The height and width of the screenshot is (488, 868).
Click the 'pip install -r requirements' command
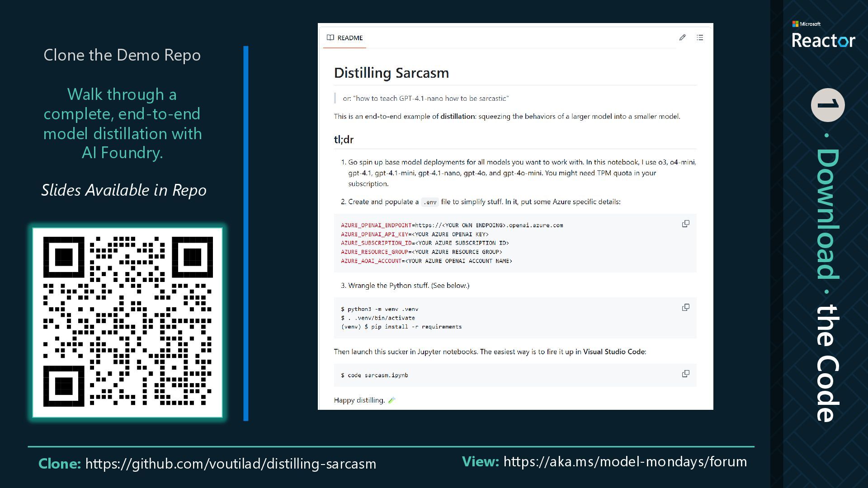coord(401,327)
